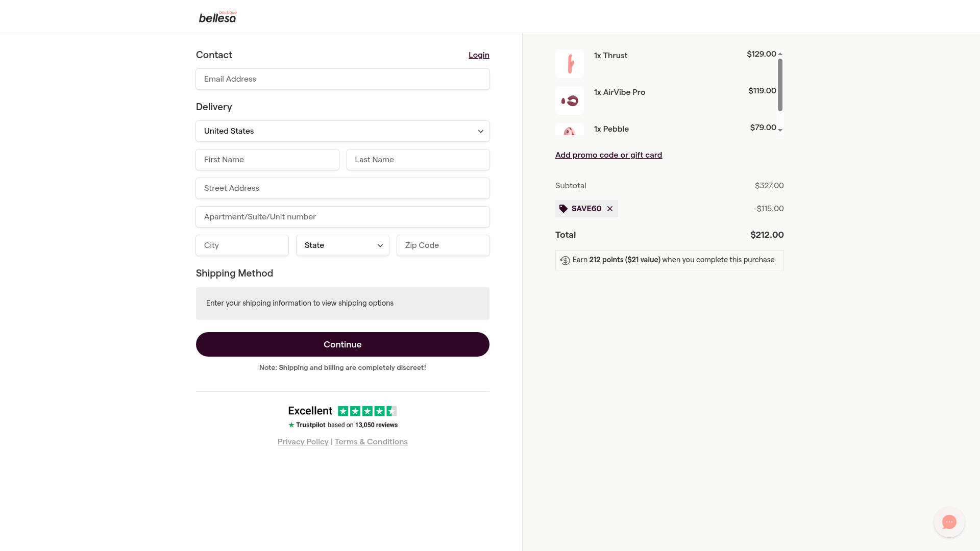Expand the State dropdown
The image size is (980, 551).
[x=342, y=245]
